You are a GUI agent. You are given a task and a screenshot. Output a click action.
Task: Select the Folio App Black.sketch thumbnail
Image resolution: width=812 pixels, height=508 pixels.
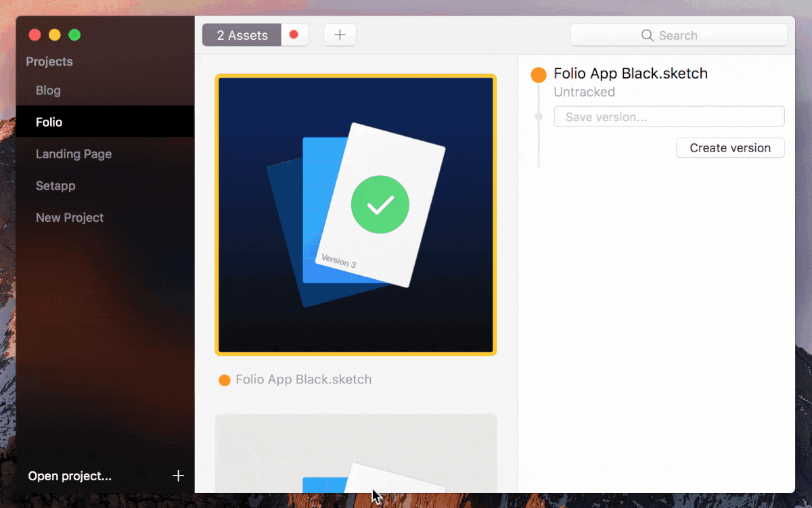(x=356, y=214)
